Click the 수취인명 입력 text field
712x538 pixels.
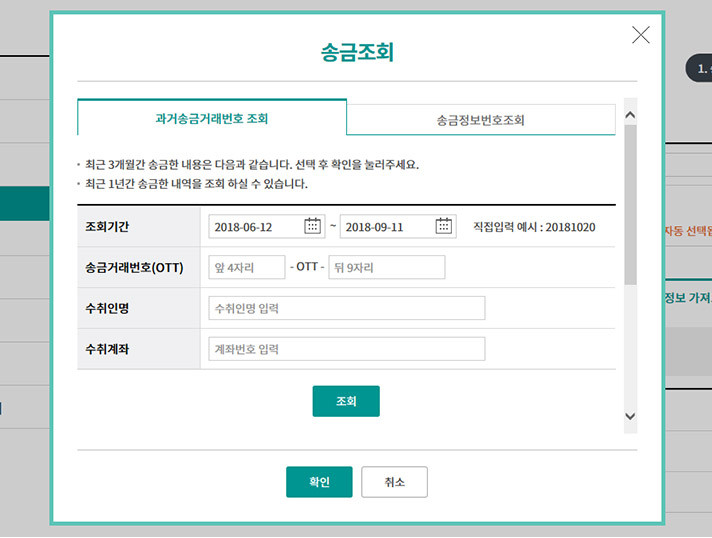[x=346, y=308]
